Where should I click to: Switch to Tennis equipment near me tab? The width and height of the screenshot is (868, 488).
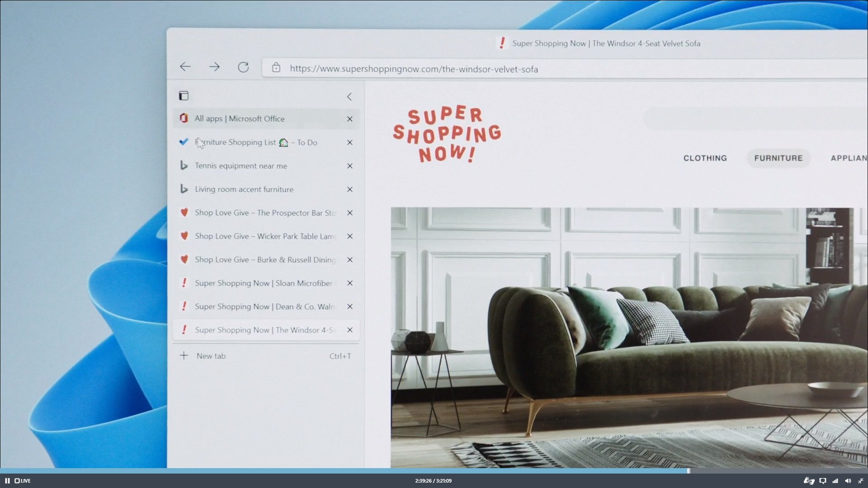266,166
